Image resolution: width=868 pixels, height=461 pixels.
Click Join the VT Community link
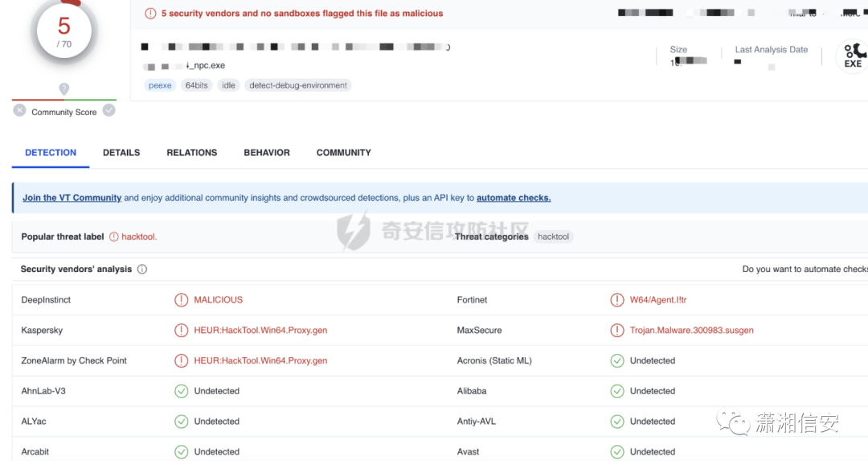(72, 198)
